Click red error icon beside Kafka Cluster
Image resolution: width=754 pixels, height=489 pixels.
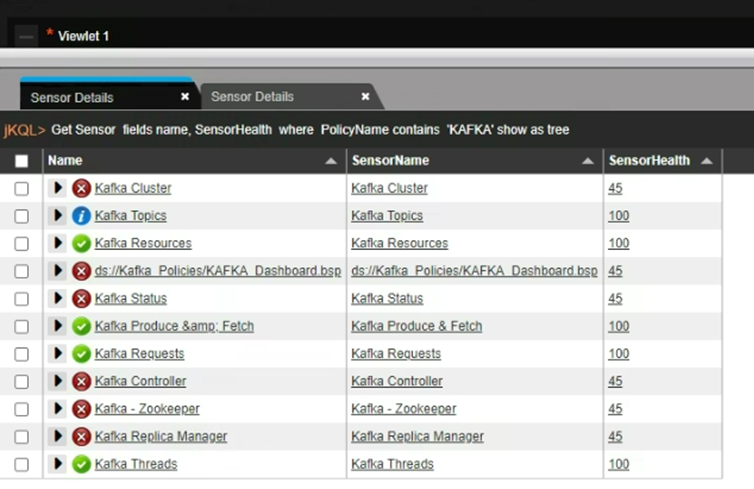(x=81, y=188)
